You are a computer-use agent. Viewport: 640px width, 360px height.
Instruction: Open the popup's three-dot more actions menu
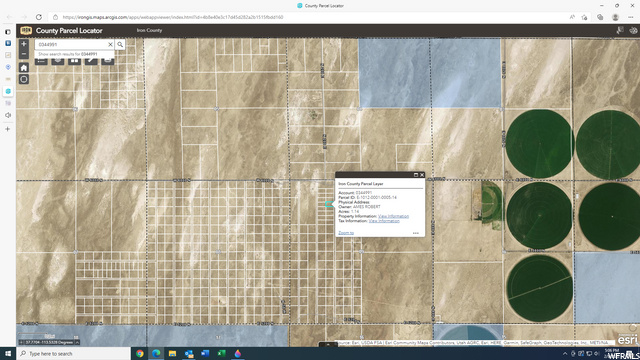[416, 233]
